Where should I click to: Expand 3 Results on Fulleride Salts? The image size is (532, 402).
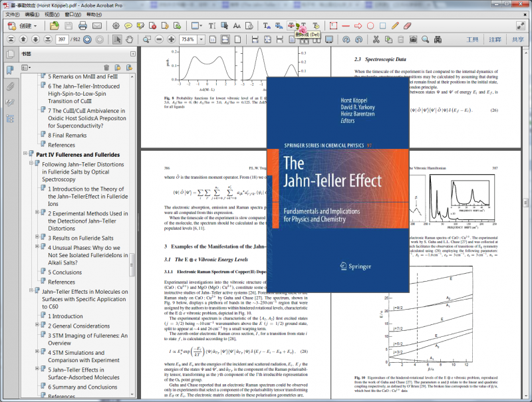click(37, 237)
